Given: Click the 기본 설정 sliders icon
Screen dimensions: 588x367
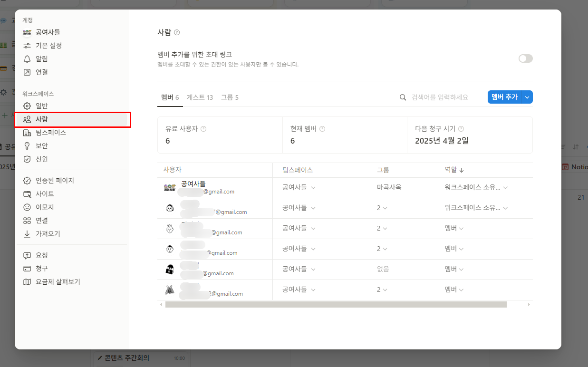Looking at the screenshot, I should [27, 46].
